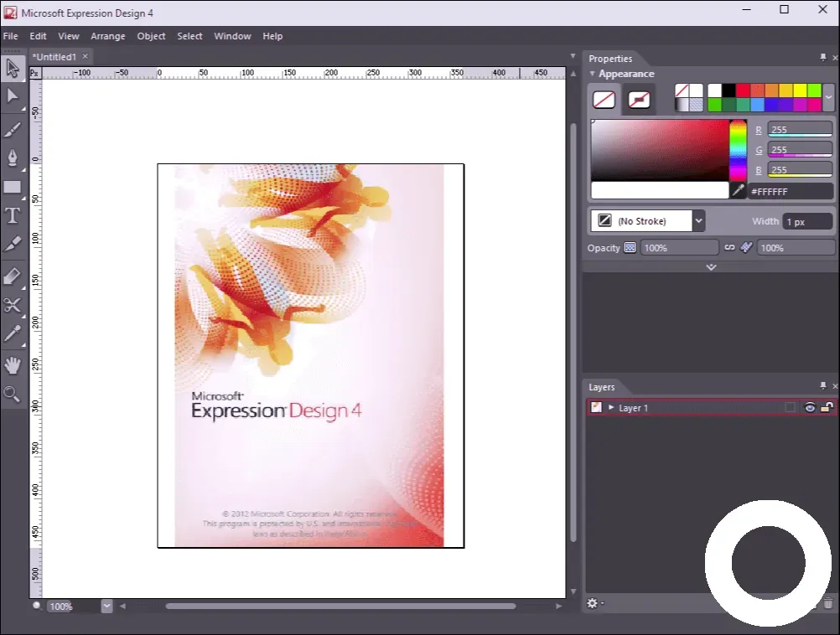Activate the Pan hand tool

(x=13, y=365)
